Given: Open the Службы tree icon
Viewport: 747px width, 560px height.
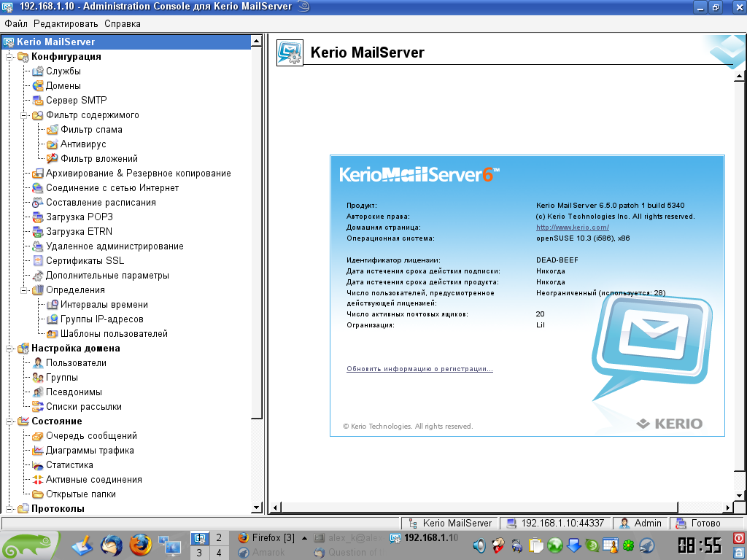Looking at the screenshot, I should 38,71.
